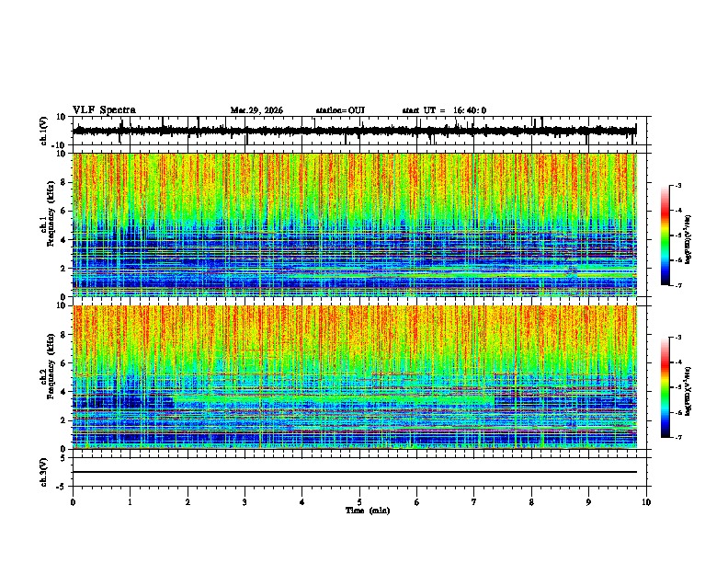728x563 pixels.
Task: Click the "VLF Spectra" title text
Action: point(104,110)
